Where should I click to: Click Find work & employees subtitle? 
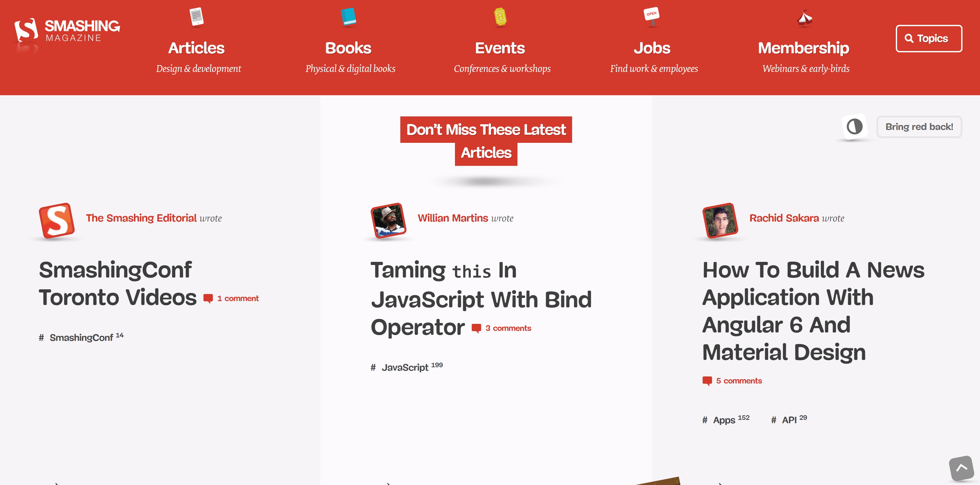pyautogui.click(x=654, y=69)
